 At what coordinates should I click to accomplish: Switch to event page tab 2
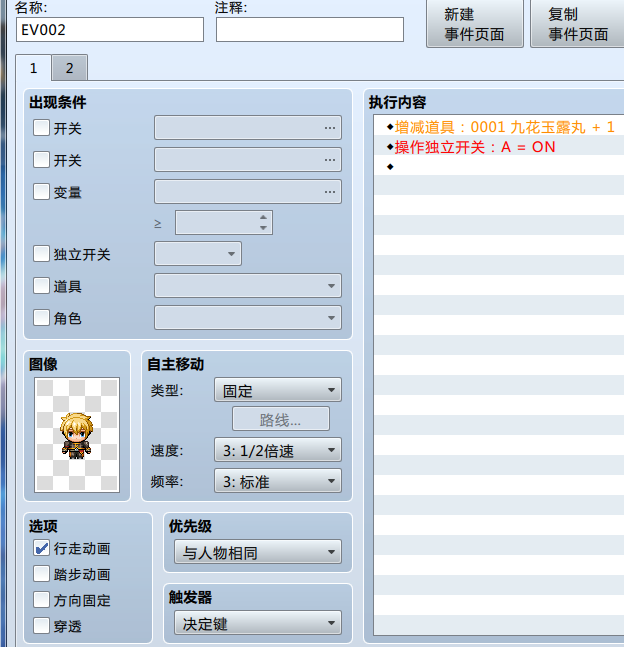[69, 68]
